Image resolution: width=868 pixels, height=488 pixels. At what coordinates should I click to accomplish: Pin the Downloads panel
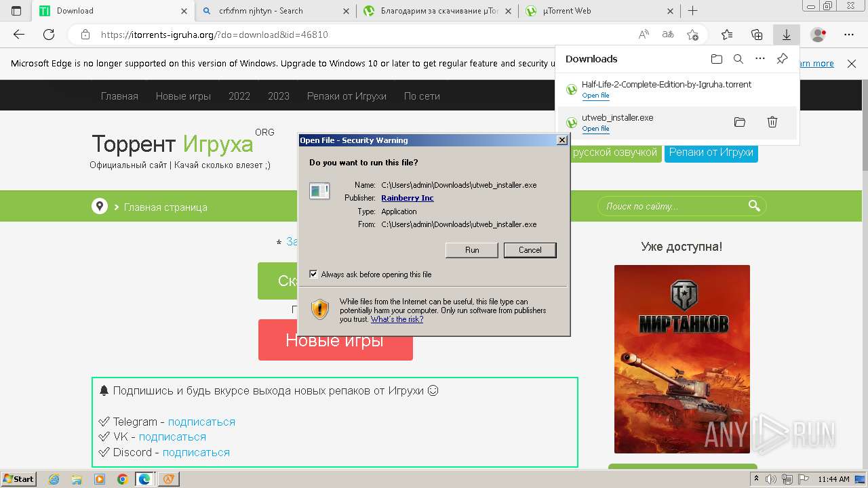782,59
